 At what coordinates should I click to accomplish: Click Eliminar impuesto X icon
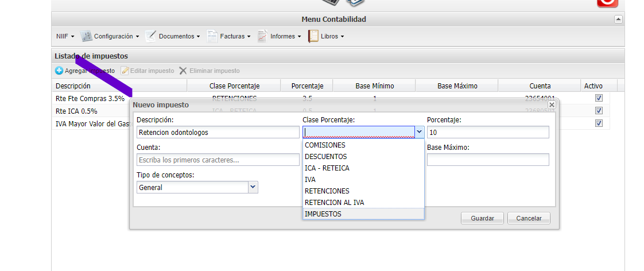(x=183, y=71)
